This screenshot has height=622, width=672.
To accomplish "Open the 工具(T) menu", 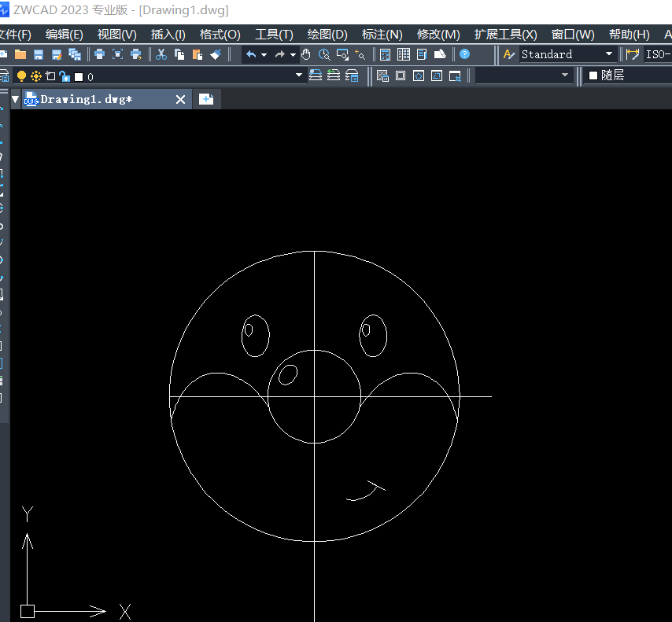I will 275,35.
